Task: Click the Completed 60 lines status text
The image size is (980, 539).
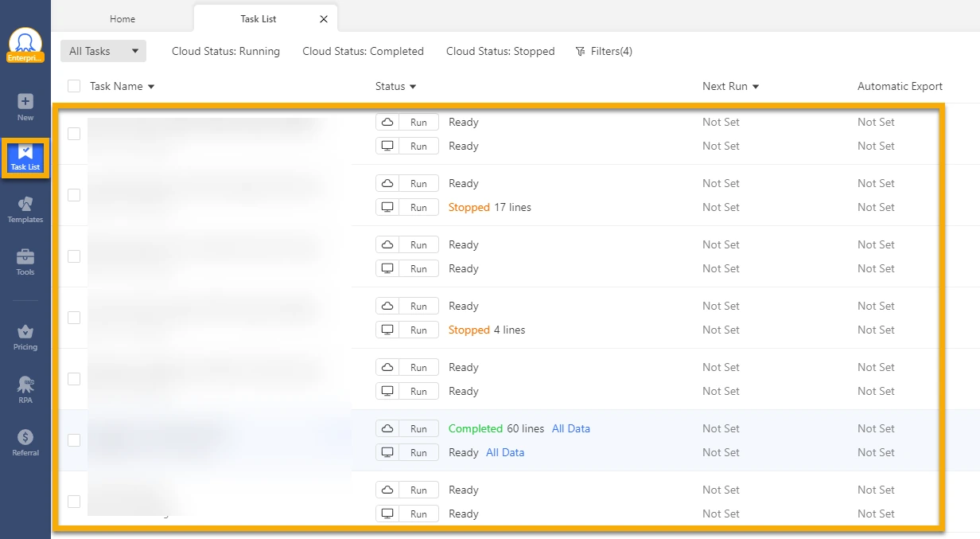Action: point(496,428)
